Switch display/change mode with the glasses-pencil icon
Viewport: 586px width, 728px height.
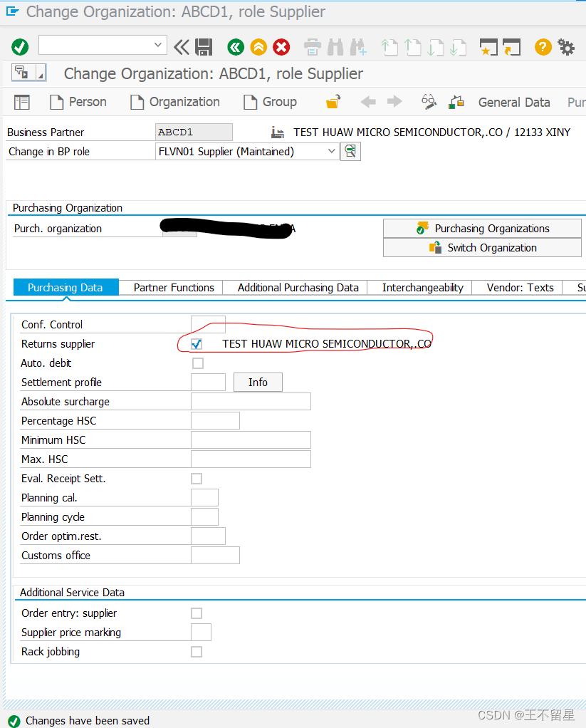(429, 102)
